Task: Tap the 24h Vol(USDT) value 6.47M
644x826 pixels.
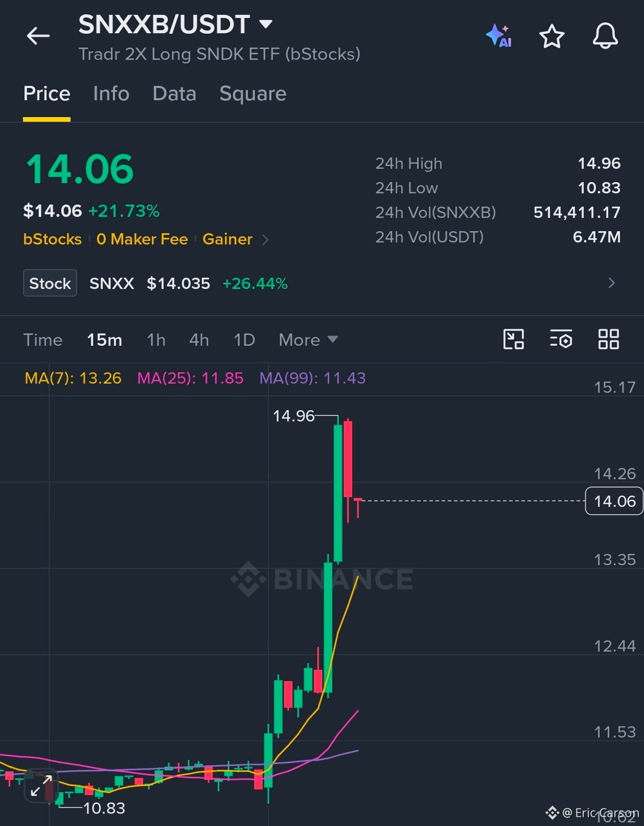Action: (596, 237)
